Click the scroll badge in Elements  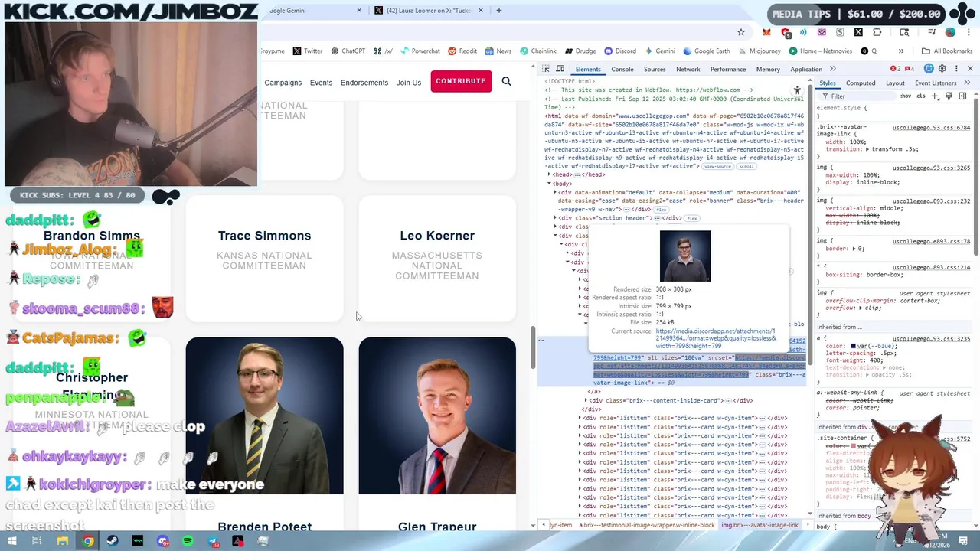(746, 166)
